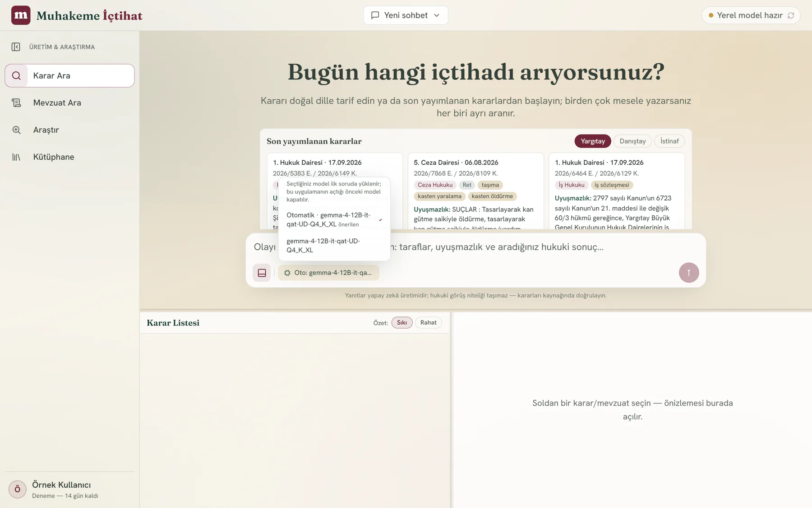812x508 pixels.
Task: Choose the plain gemma-4-12B-it-qat-UD-Q4_K_XL option
Action: [334, 245]
